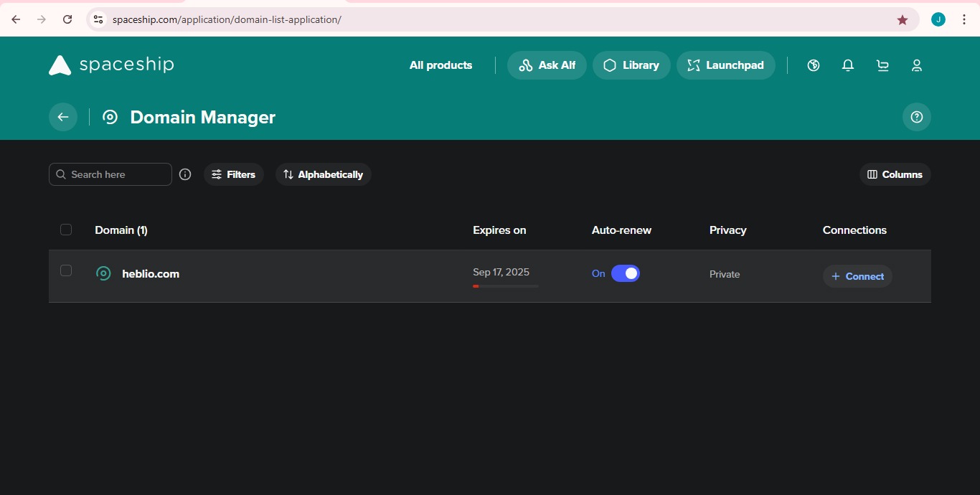
Task: Click Connect for heblio.com
Action: coord(857,276)
